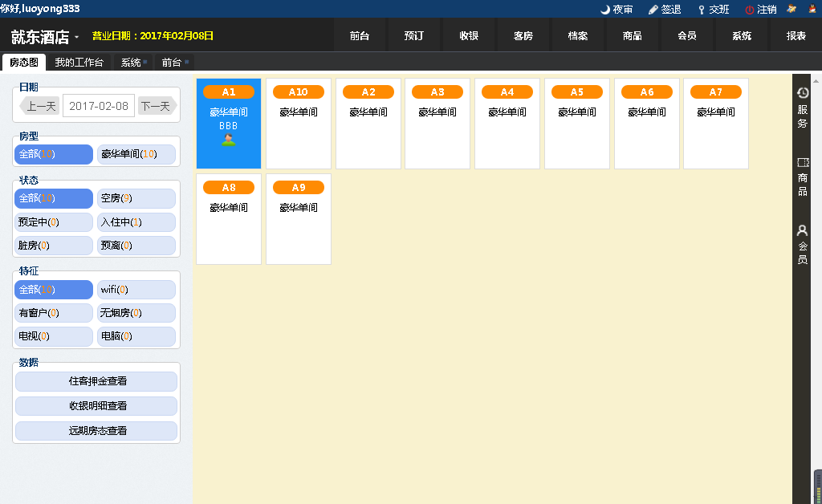Click the QQ penguin icon in top bar
The image size is (822, 504).
[x=812, y=9]
